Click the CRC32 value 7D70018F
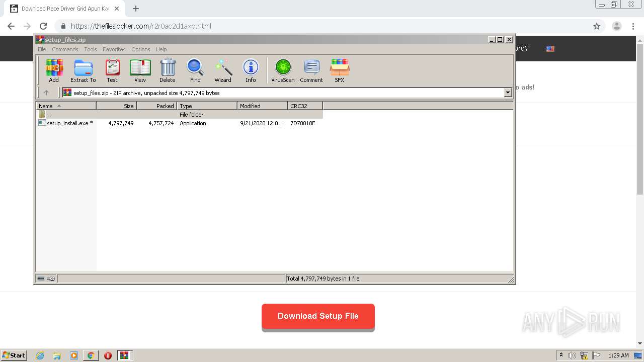The height and width of the screenshot is (362, 644). point(303,123)
